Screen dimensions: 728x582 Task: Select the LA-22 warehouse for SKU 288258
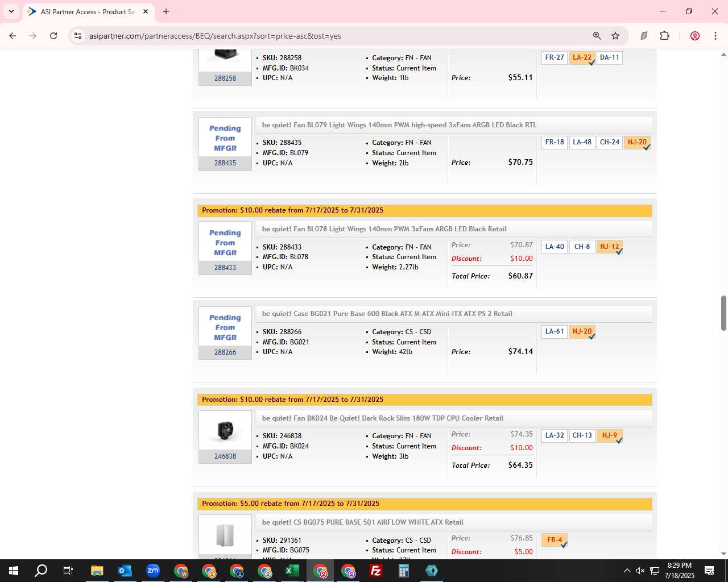(582, 57)
